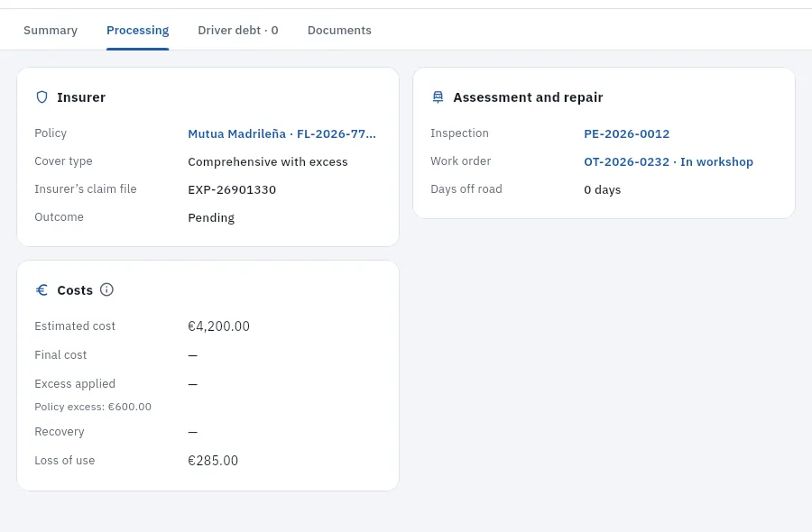The image size is (812, 532).
Task: Click the 'Estimated cost' label
Action: 75,326
